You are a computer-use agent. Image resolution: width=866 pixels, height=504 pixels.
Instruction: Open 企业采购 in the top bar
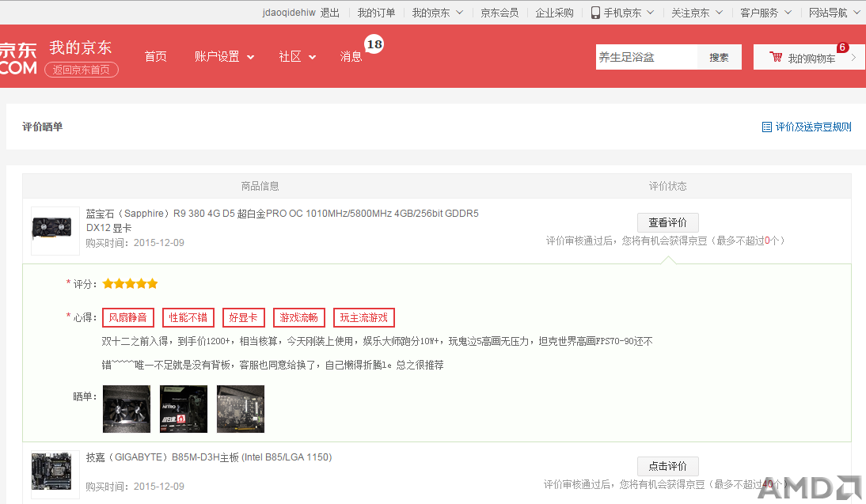point(554,13)
